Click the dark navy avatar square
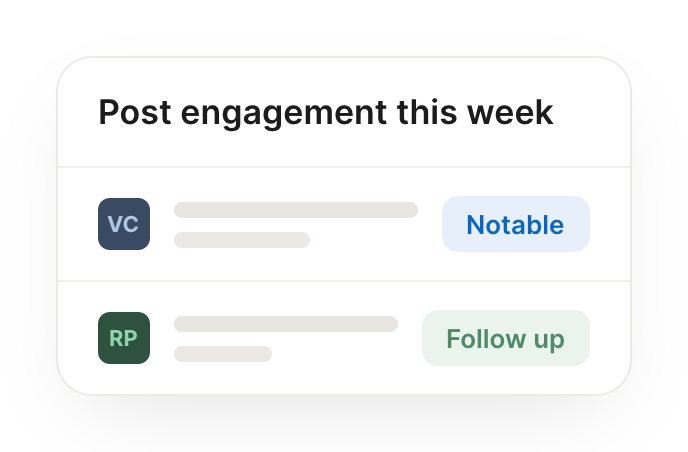This screenshot has height=452, width=688. (124, 224)
